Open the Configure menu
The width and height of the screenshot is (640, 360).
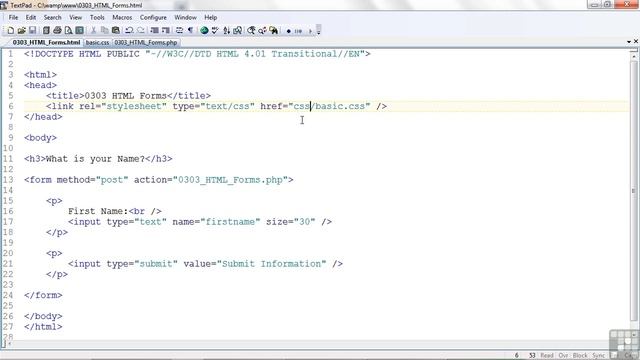tap(153, 18)
